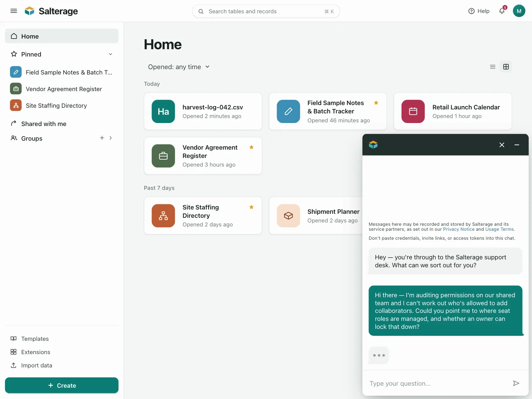The width and height of the screenshot is (532, 399).
Task: Open Retail Launch Calendar card title
Action: (x=466, y=107)
